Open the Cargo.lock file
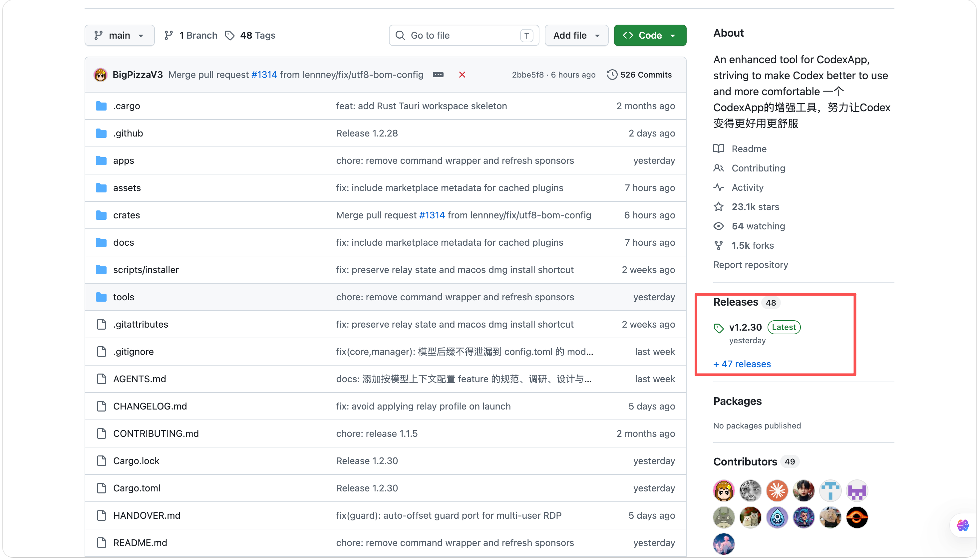The image size is (979, 560). tap(136, 461)
